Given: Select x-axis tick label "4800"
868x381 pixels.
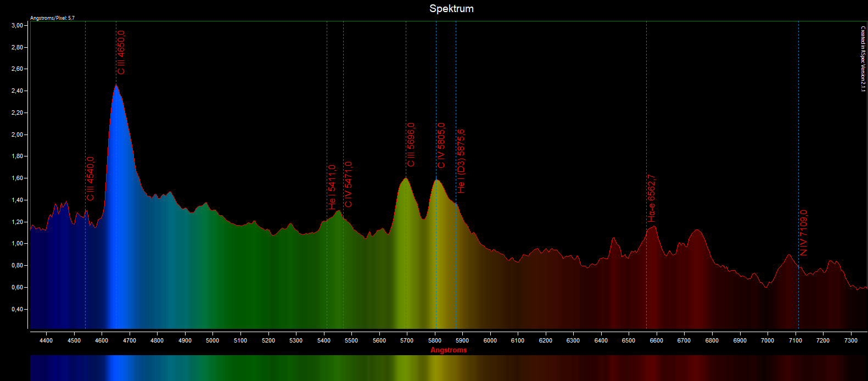Looking at the screenshot, I should coord(157,340).
